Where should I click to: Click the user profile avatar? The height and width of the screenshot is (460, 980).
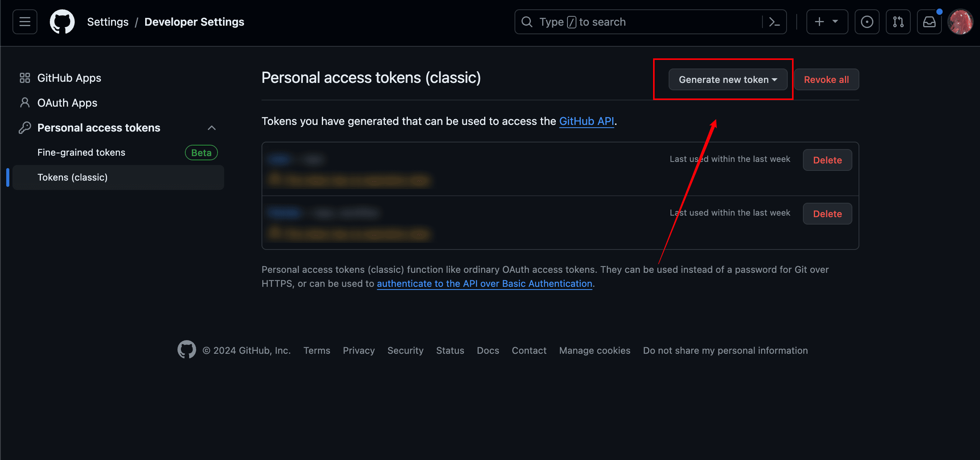pyautogui.click(x=960, y=22)
